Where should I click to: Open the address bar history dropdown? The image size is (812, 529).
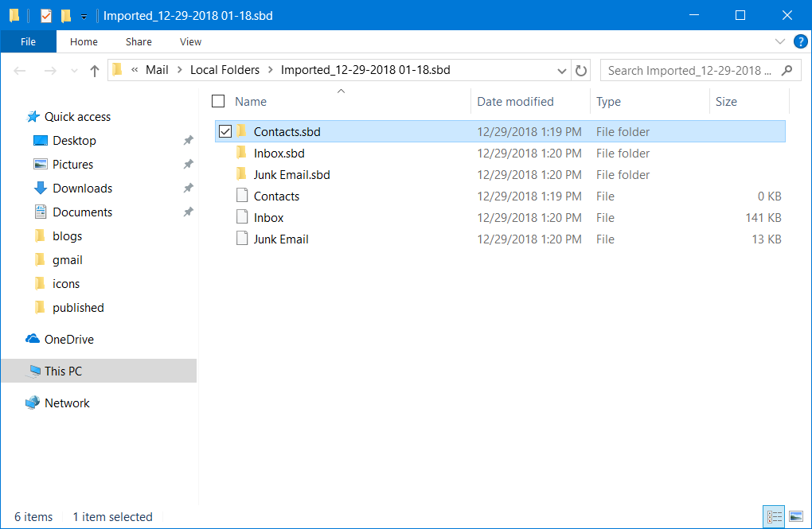(x=561, y=71)
